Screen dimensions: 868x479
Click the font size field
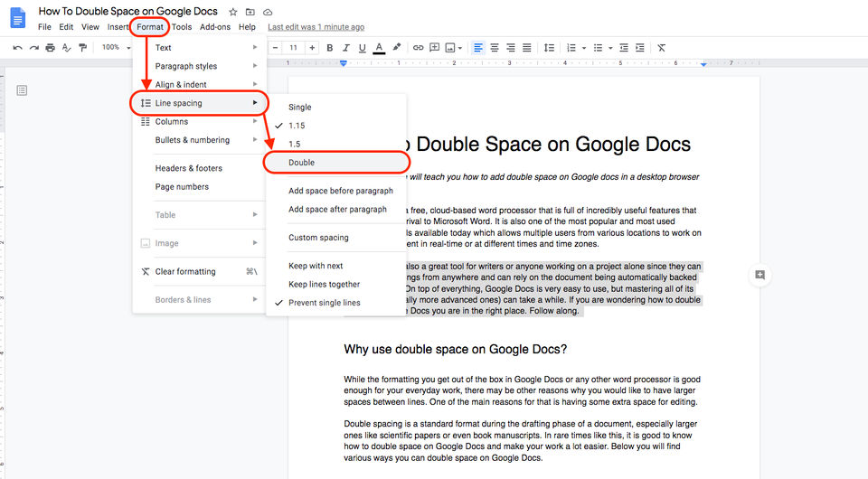(x=293, y=48)
